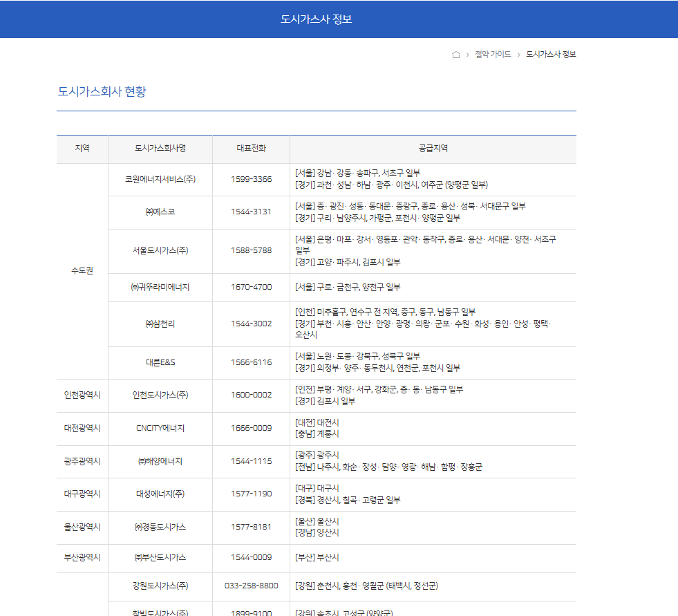Select the ㈜경동도시가스 company cell

coord(160,528)
